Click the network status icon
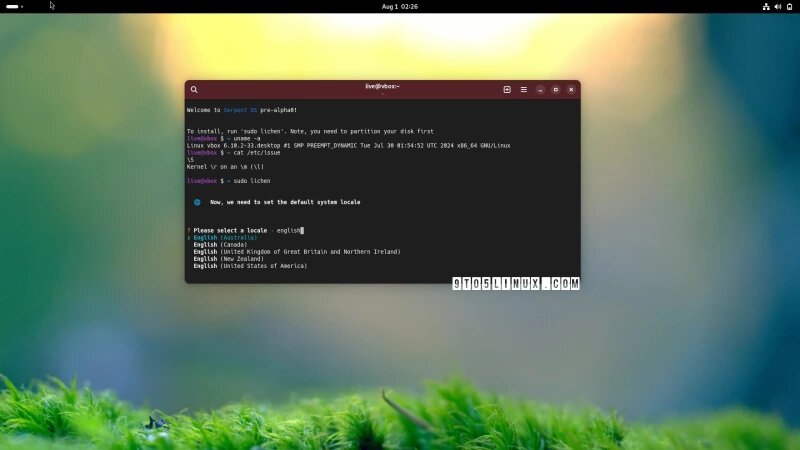Image resolution: width=800 pixels, height=450 pixels. point(766,7)
